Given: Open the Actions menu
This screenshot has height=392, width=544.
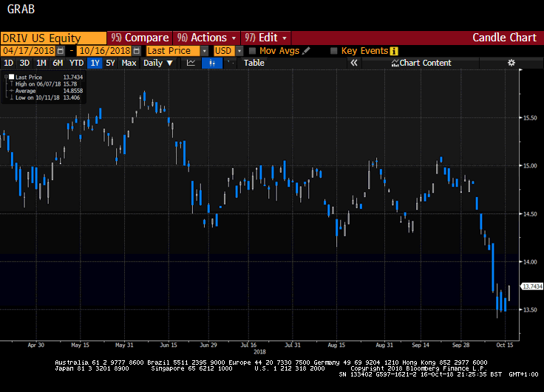Looking at the screenshot, I should (x=206, y=38).
